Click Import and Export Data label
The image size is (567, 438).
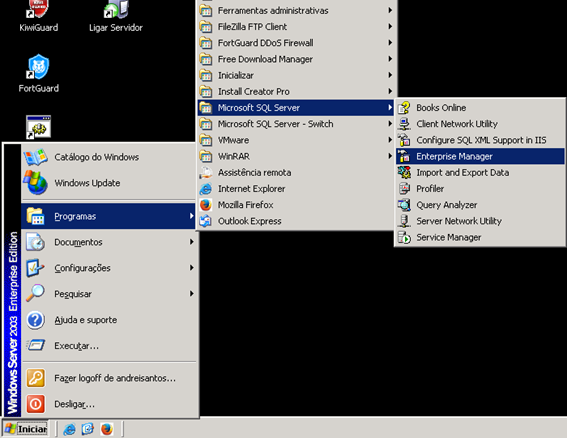(x=462, y=173)
